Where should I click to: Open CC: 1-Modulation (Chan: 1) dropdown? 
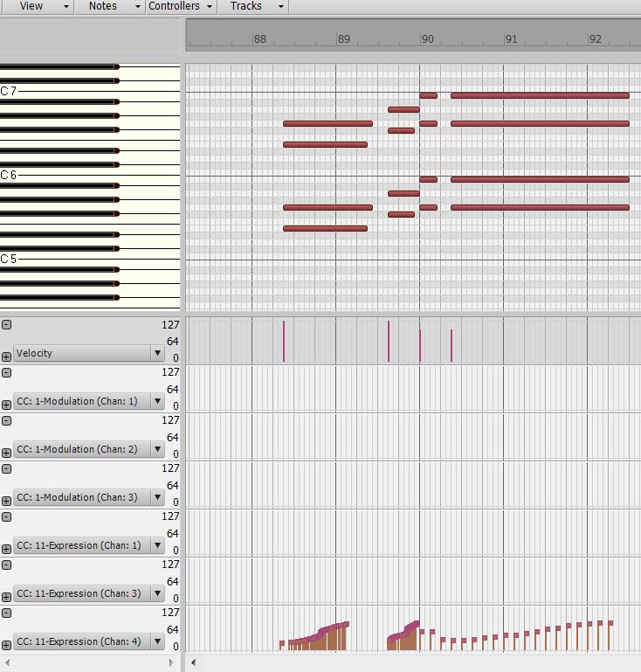(x=157, y=401)
